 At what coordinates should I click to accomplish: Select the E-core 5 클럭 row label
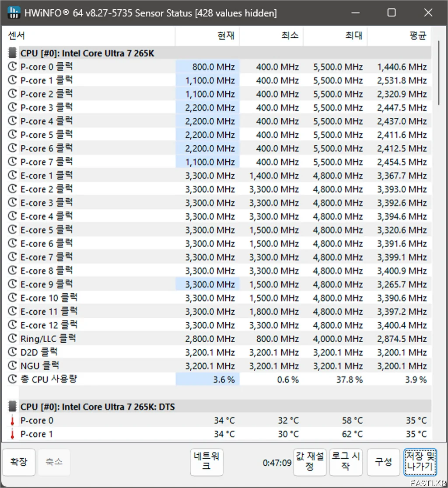[46, 230]
